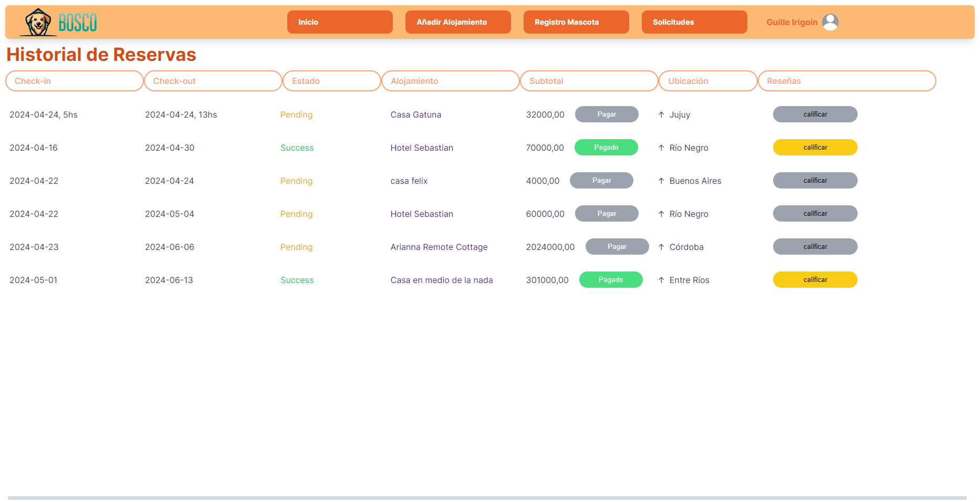This screenshot has width=980, height=502.
Task: Click the horizontal scrollbar at page bottom
Action: (487, 498)
